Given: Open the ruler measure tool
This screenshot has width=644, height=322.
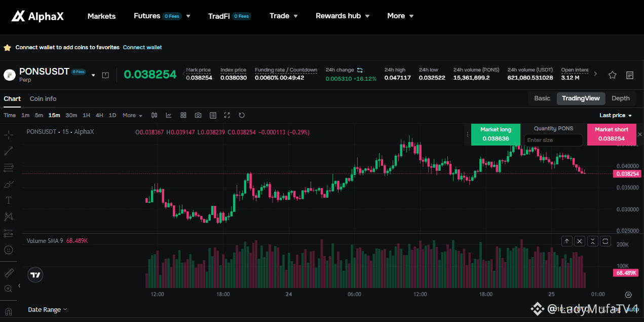Looking at the screenshot, I should tap(9, 273).
